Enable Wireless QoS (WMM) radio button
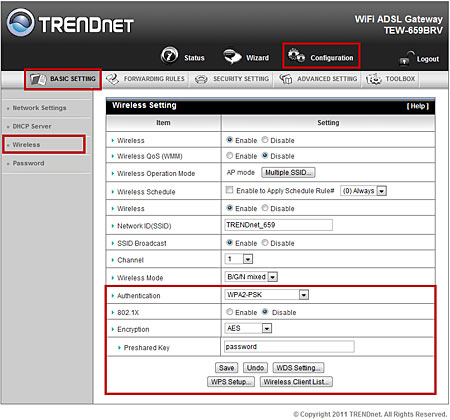The image size is (450, 420). [229, 155]
